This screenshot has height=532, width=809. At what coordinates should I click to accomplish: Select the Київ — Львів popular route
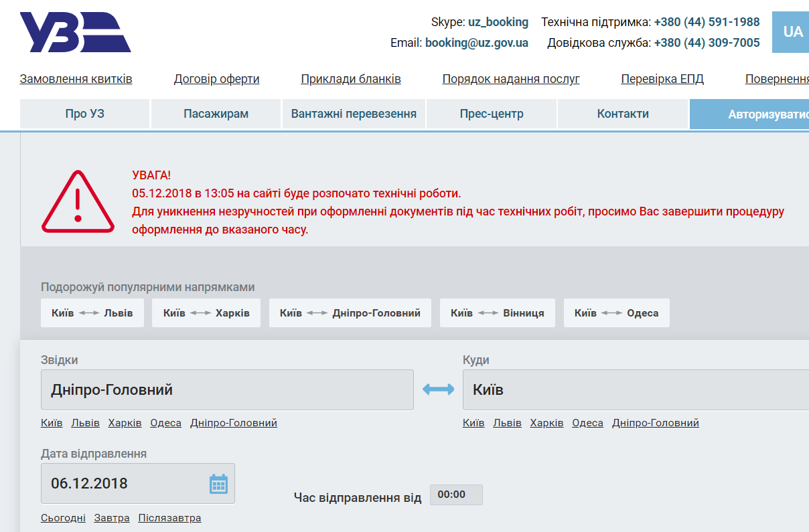92,313
